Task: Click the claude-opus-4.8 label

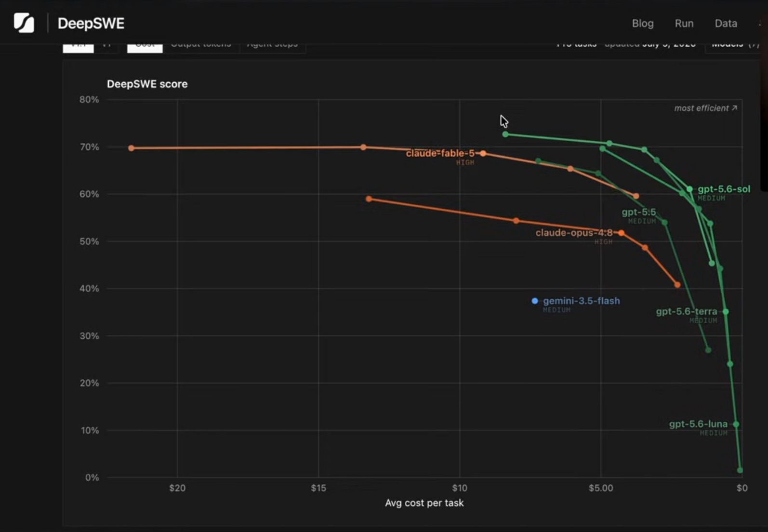Action: coord(574,233)
